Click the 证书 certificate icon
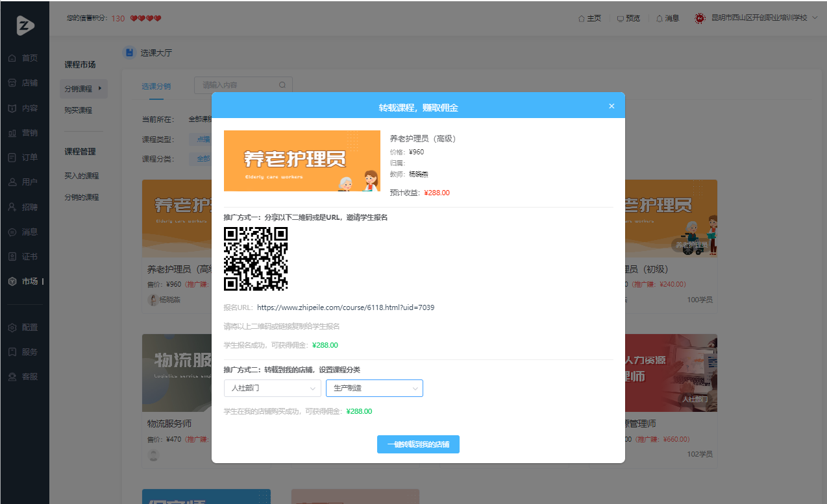The width and height of the screenshot is (827, 504). [12, 257]
